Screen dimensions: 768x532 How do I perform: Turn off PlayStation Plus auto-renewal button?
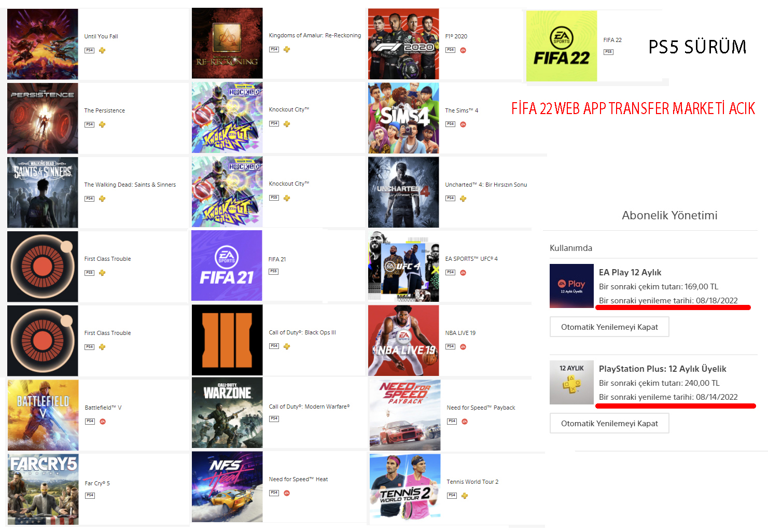[x=609, y=423]
